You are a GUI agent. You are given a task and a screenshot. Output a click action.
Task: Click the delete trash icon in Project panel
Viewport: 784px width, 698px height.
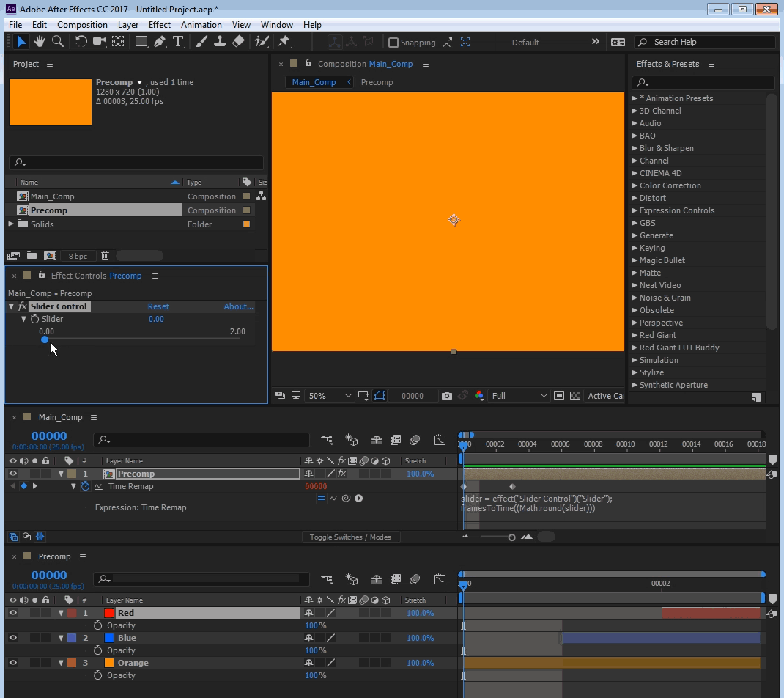click(x=105, y=256)
